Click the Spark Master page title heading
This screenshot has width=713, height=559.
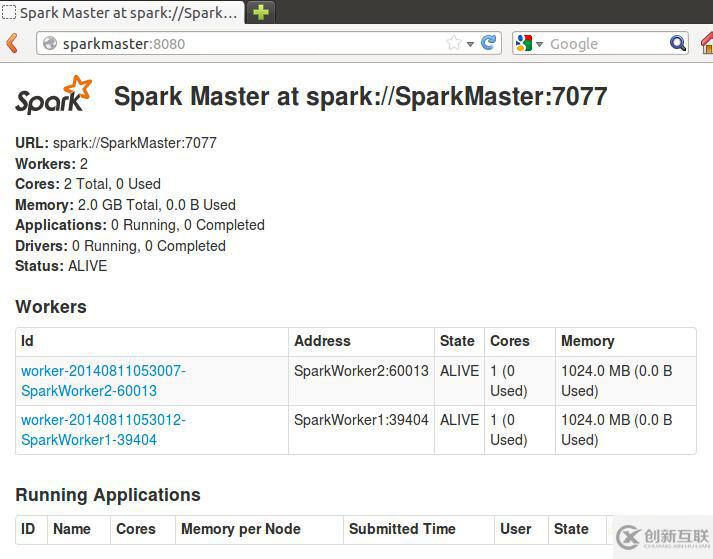pos(361,96)
